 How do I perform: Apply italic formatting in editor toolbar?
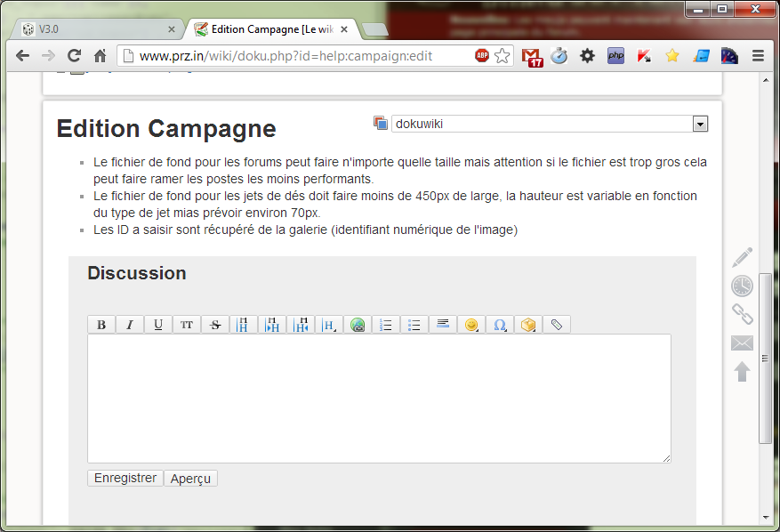pyautogui.click(x=130, y=325)
